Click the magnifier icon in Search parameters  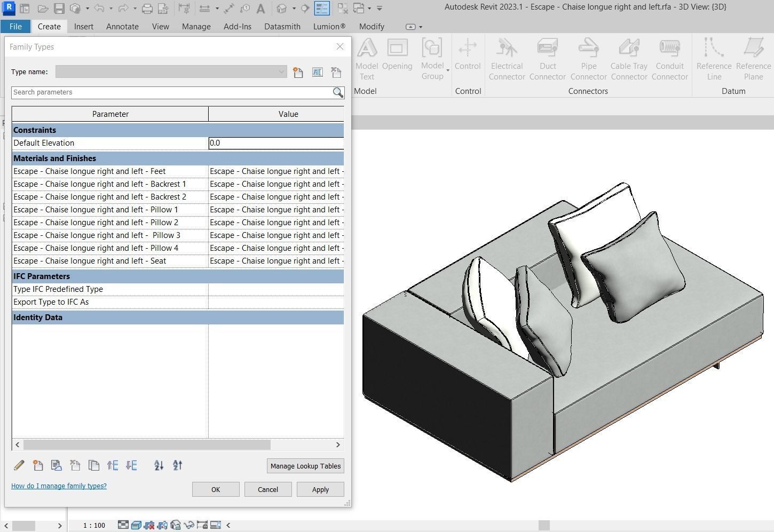click(338, 92)
